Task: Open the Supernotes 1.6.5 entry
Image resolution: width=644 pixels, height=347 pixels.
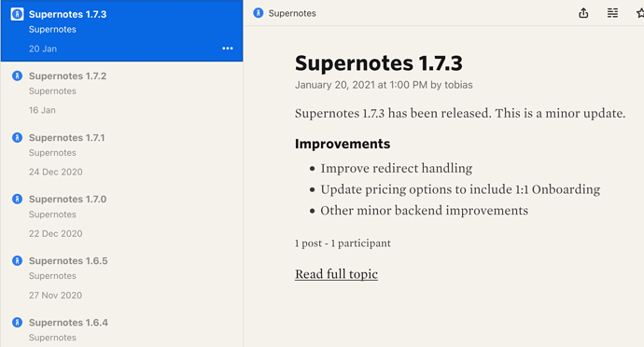Action: [x=121, y=278]
